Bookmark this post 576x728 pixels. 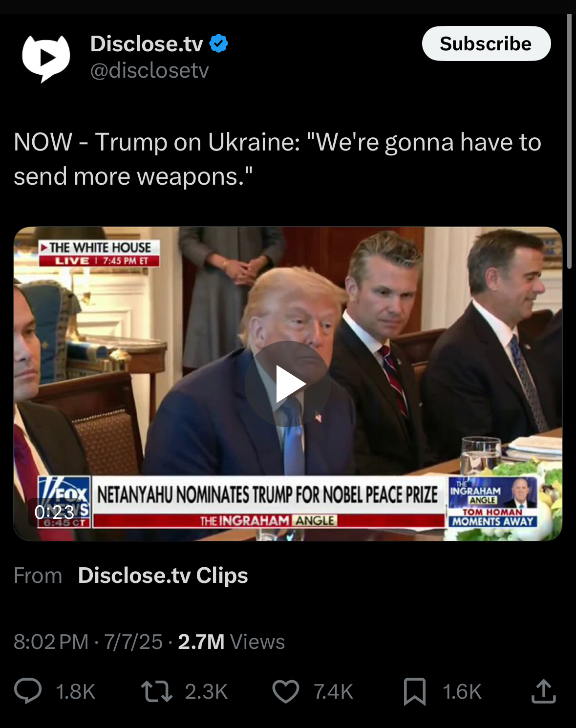click(415, 691)
